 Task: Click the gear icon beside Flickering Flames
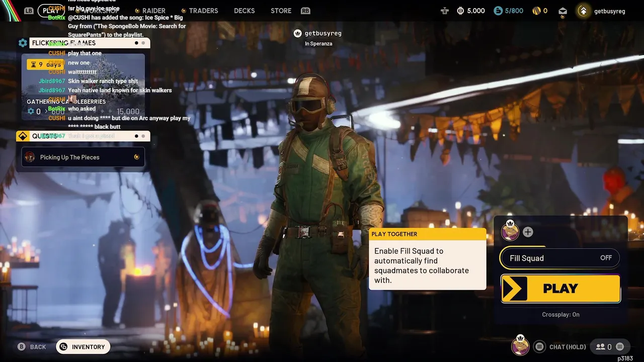[x=23, y=43]
